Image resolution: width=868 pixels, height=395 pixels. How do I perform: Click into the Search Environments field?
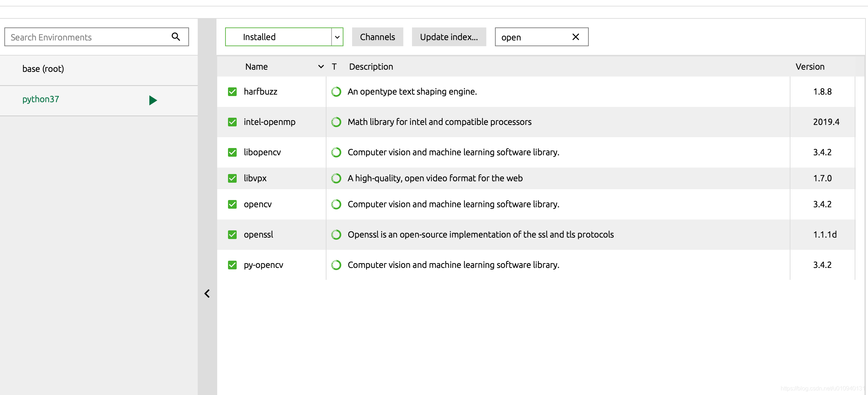[87, 37]
